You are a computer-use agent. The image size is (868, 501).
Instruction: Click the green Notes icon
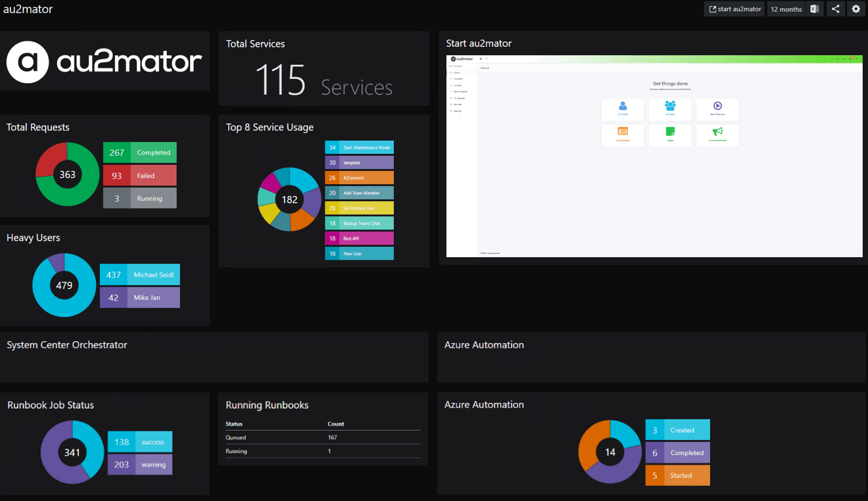669,132
